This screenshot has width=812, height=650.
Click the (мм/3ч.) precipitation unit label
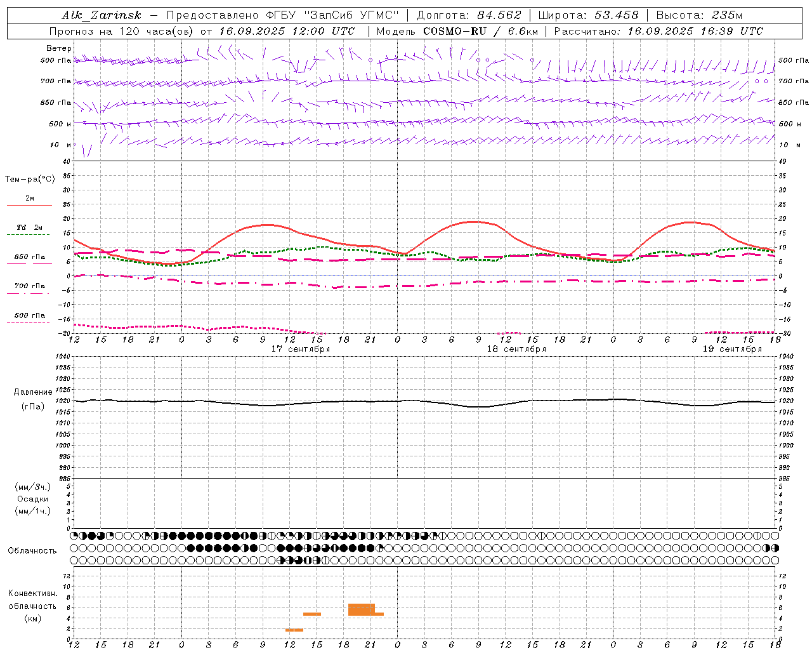point(32,487)
